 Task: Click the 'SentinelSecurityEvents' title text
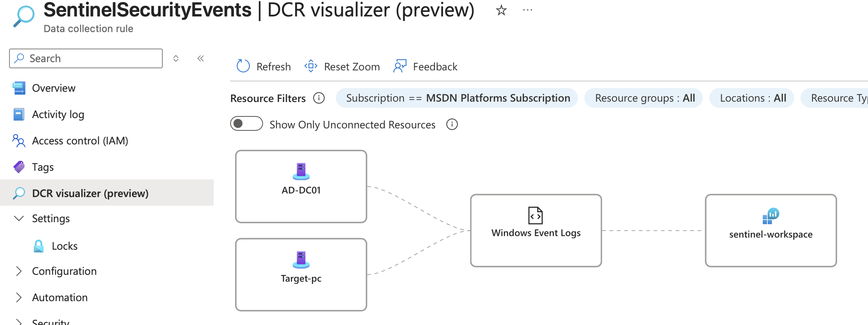point(148,10)
